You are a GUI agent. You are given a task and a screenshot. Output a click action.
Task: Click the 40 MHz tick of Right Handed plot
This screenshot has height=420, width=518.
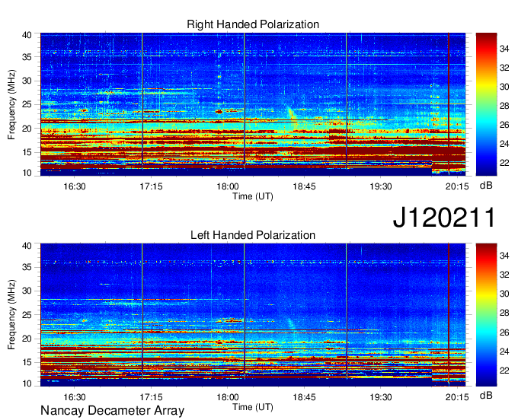[27, 35]
